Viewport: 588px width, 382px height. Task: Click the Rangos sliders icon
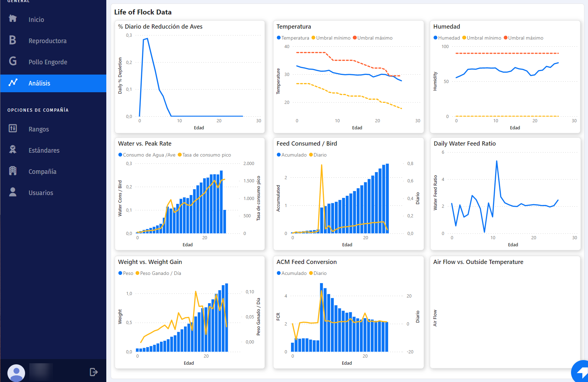tap(13, 128)
